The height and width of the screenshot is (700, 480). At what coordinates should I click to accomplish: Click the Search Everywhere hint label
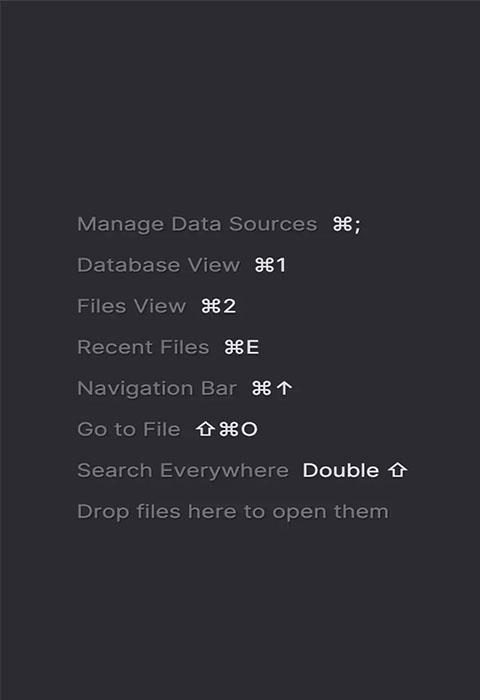click(183, 471)
